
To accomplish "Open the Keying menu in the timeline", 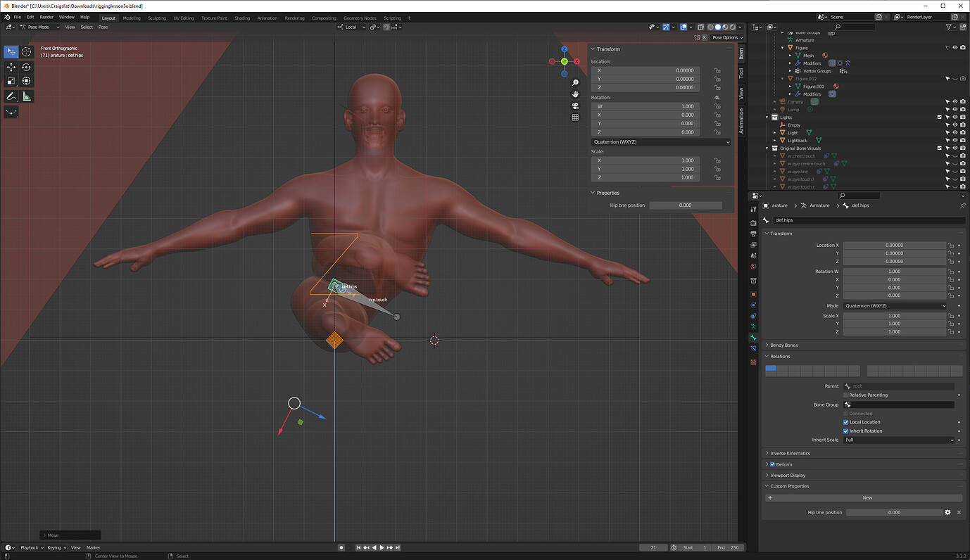I will [56, 547].
